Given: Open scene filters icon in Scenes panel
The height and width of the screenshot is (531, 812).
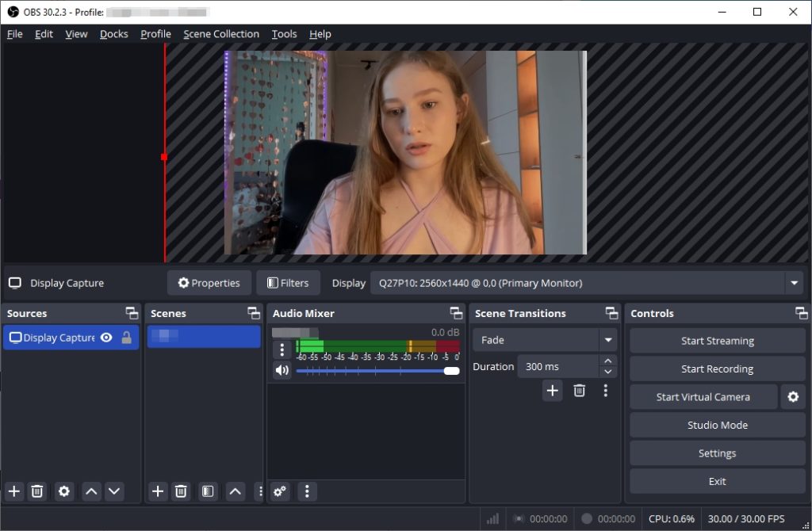Looking at the screenshot, I should (x=208, y=491).
